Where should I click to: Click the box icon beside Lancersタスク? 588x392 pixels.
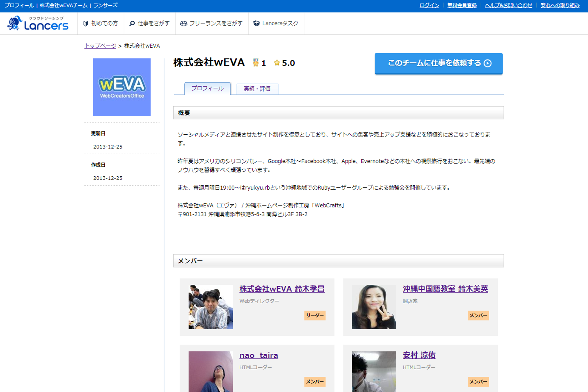coord(257,24)
